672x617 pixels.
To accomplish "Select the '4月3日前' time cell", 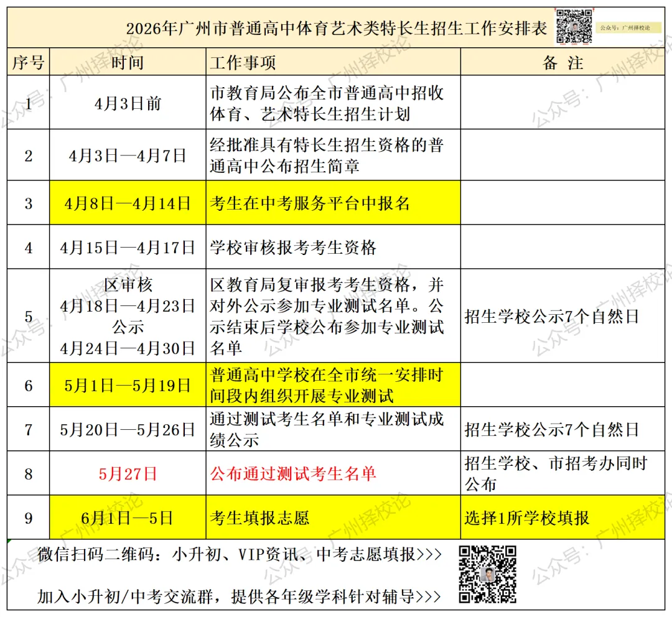I will (x=128, y=103).
